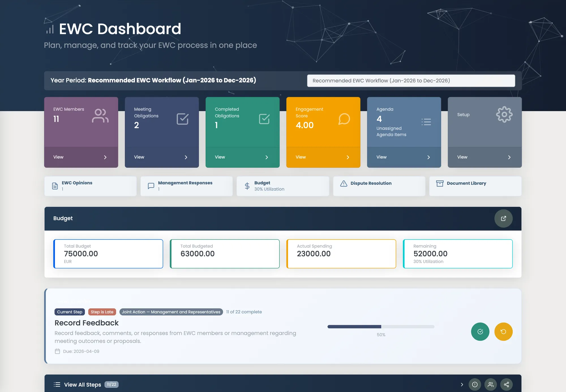Click the chevron on Meeting Obligations View
The image size is (566, 392).
coord(186,157)
